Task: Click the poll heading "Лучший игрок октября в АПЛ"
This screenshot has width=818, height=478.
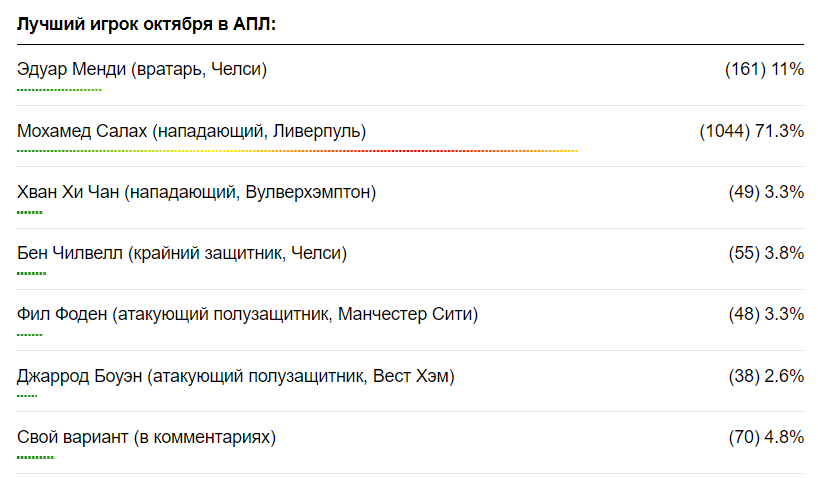Action: (x=146, y=23)
